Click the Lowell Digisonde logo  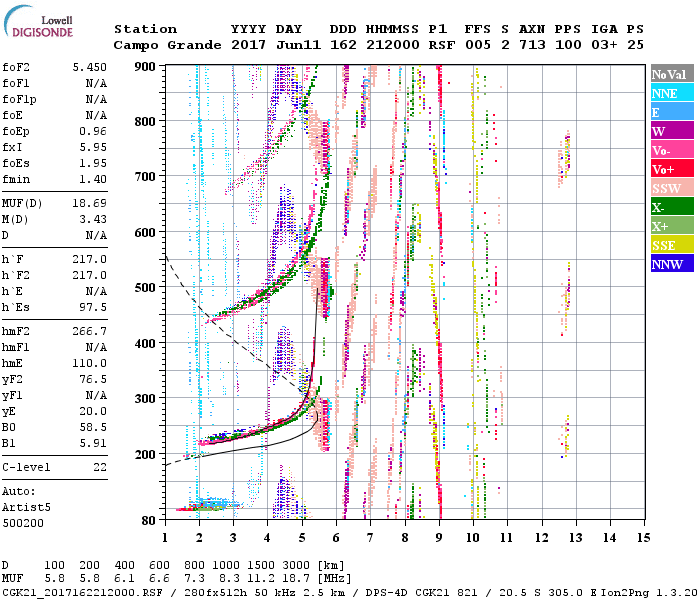38,22
